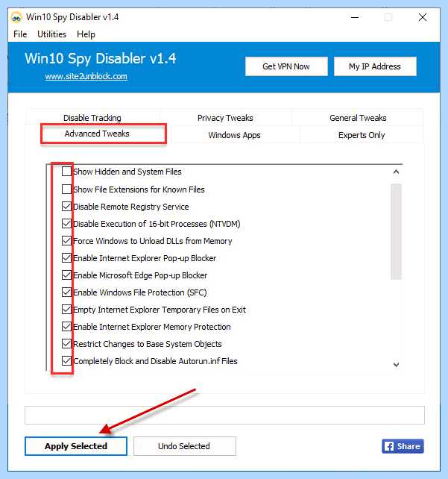The width and height of the screenshot is (448, 479).
Task: Uncheck Enable Windows File Protection (SFC)
Action: (66, 292)
